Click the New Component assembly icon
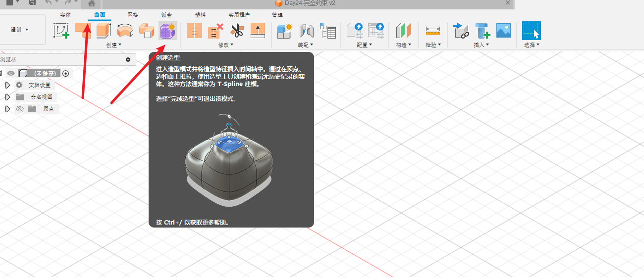This screenshot has width=644, height=277. click(285, 31)
